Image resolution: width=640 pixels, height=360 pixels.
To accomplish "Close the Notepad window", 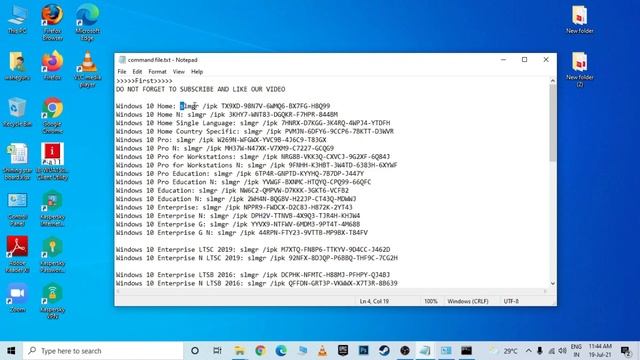I will 546,60.
